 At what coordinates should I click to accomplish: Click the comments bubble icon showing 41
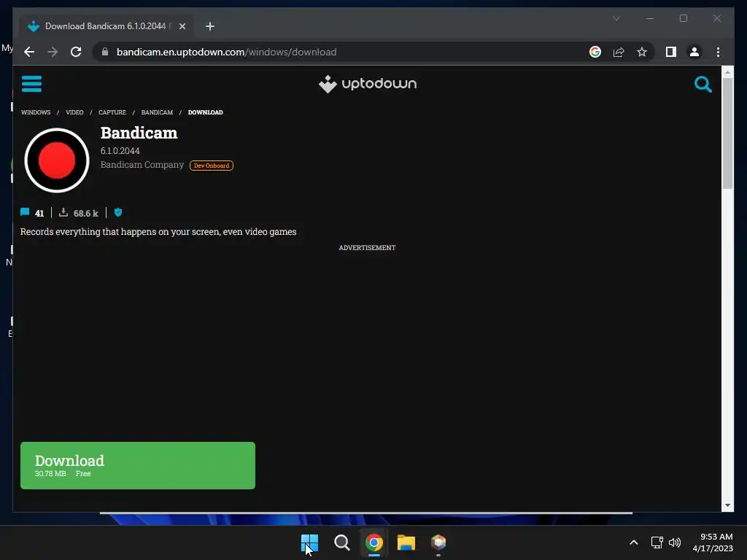[25, 212]
